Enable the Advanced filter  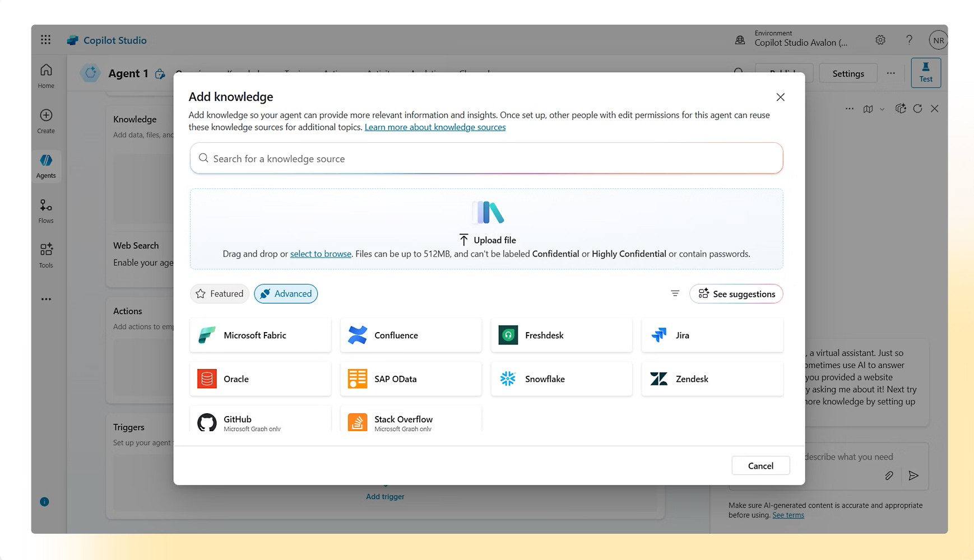pyautogui.click(x=286, y=293)
